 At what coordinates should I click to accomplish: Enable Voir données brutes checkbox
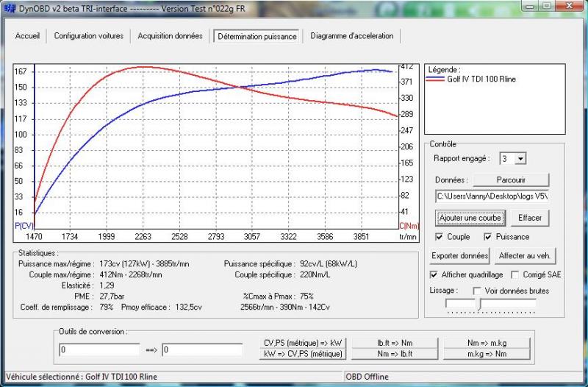click(476, 291)
